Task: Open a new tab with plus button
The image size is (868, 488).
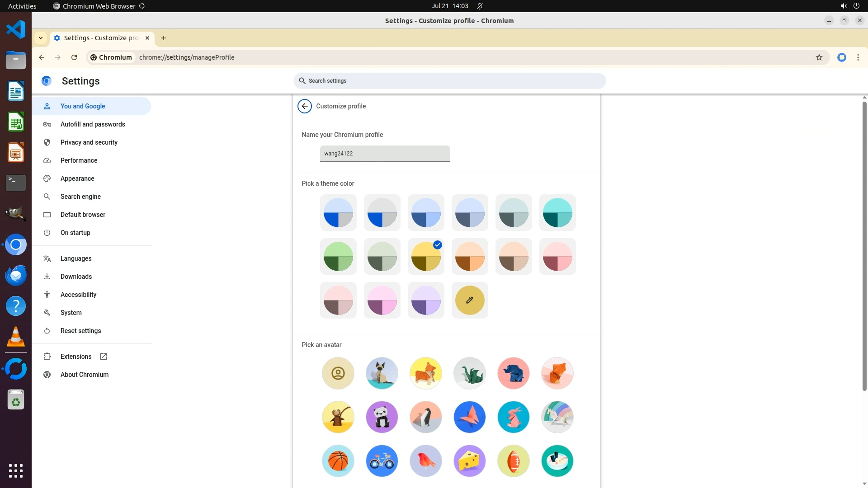Action: coord(164,38)
